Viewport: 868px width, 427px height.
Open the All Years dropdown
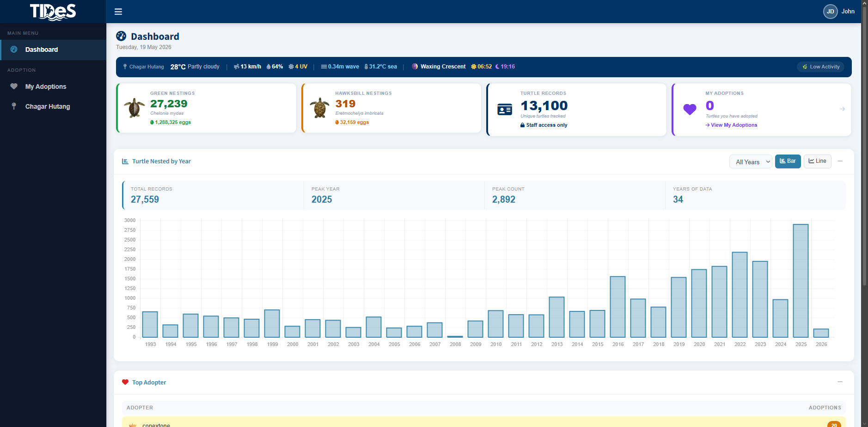pos(751,162)
